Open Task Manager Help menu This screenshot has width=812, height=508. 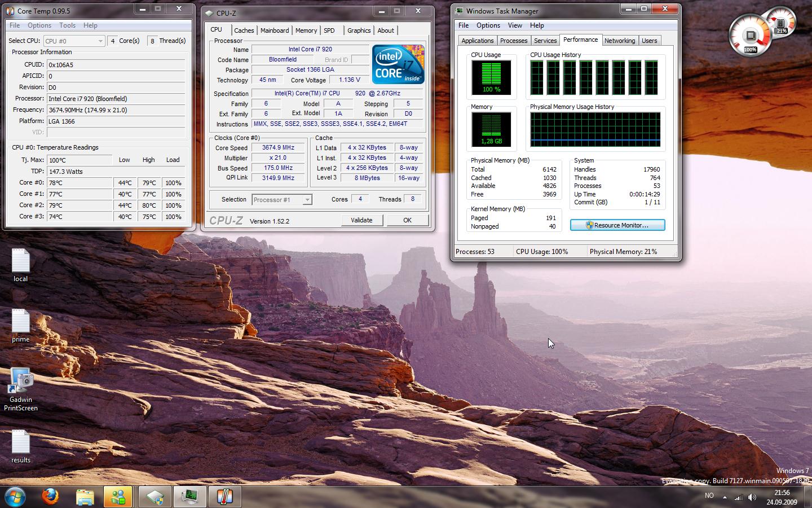[537, 25]
